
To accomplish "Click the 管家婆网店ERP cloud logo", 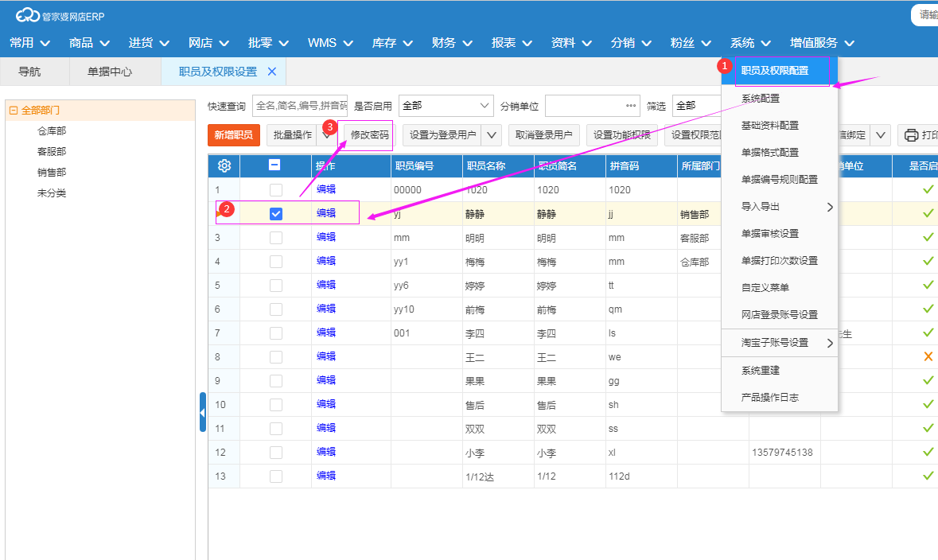I will coord(28,15).
